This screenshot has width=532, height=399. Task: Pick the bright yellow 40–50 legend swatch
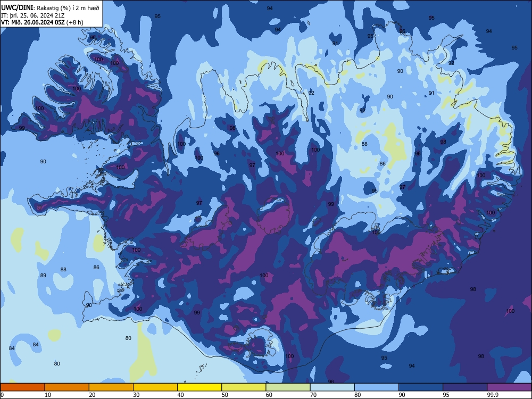(199, 387)
